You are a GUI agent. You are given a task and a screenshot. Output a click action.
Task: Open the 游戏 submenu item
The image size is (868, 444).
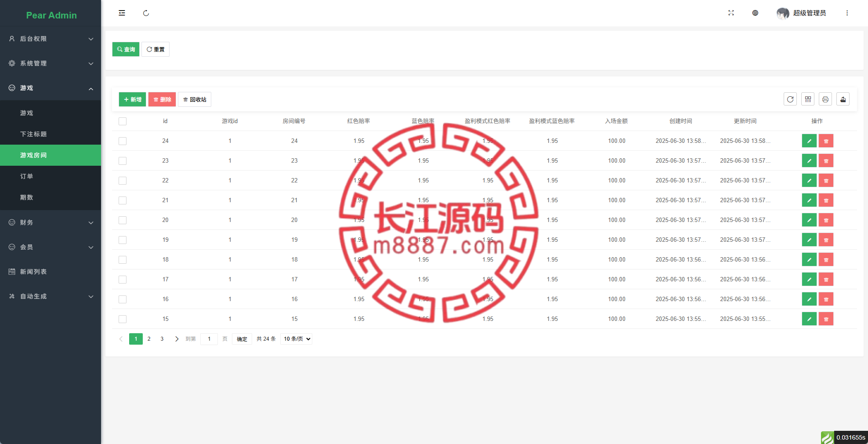(x=51, y=113)
